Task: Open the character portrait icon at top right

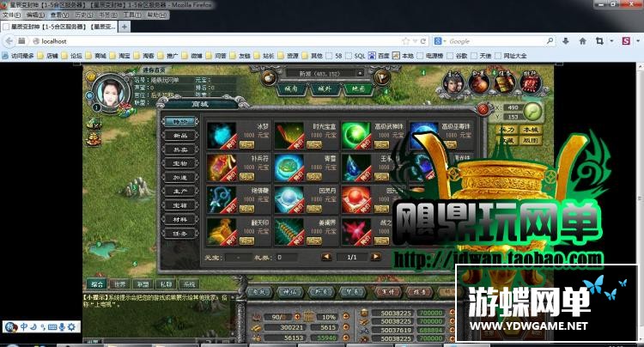Action: coord(453,82)
